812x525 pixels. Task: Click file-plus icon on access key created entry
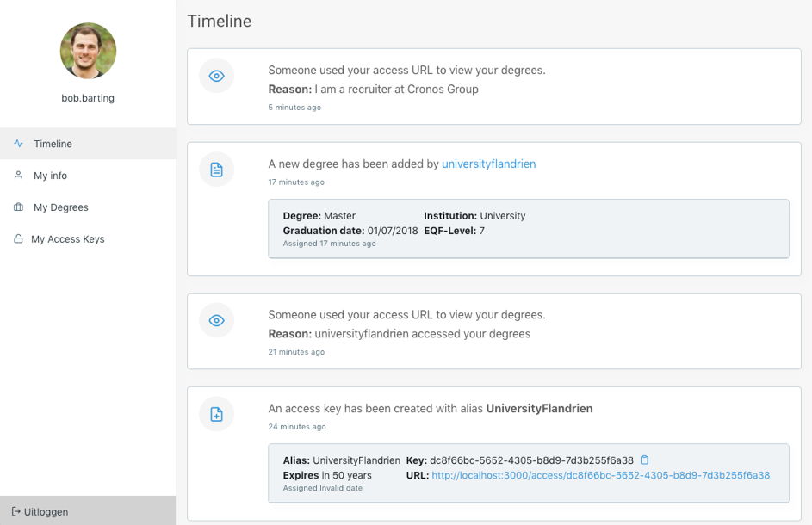(216, 414)
